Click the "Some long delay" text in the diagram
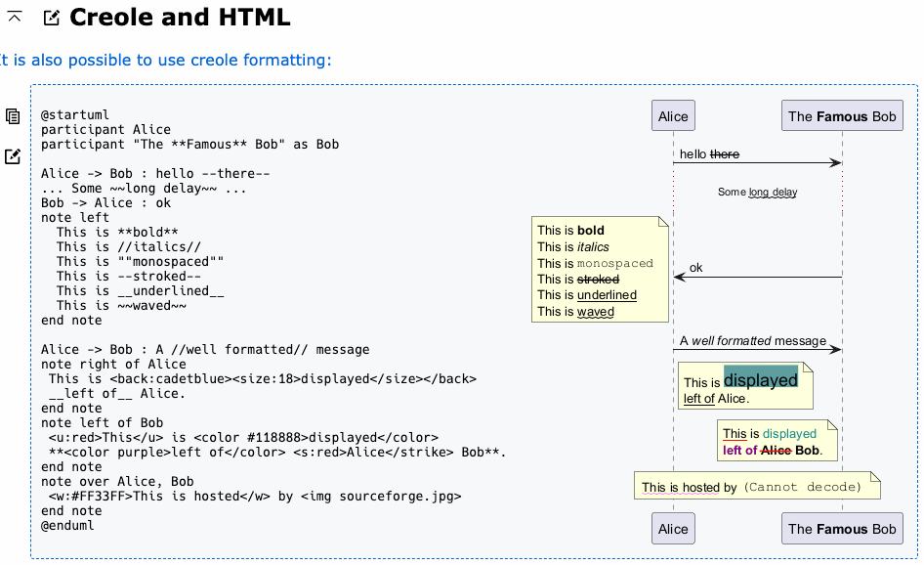Image resolution: width=924 pixels, height=565 pixels. click(757, 193)
